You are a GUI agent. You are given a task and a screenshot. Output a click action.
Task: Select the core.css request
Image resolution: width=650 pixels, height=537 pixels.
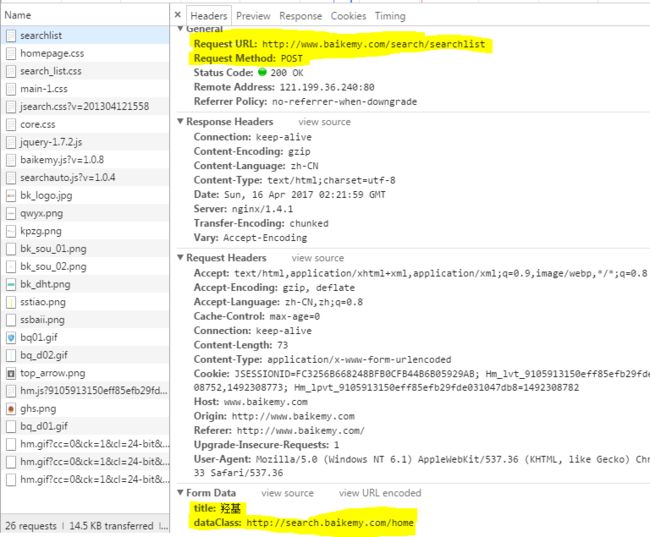(x=85, y=124)
